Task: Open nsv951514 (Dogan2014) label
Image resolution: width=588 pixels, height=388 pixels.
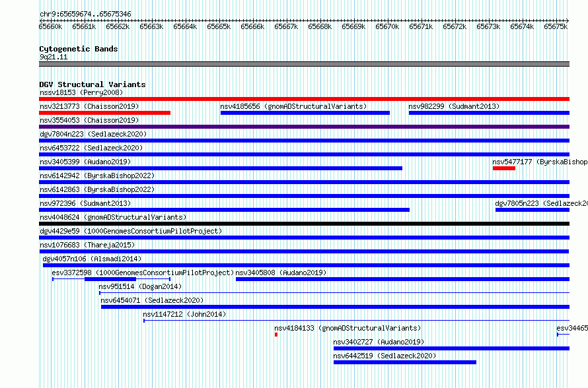Action: point(140,286)
